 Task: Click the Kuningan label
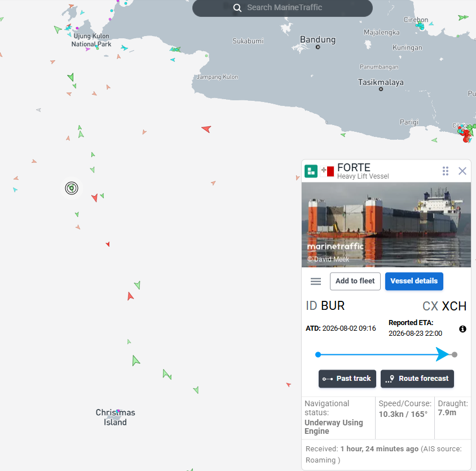pos(407,48)
